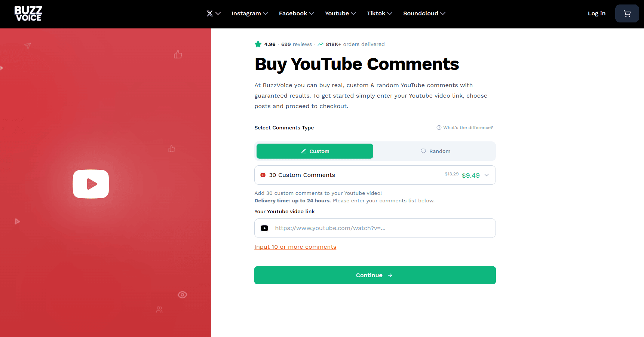The width and height of the screenshot is (644, 337).
Task: Click the $9.49 price text
Action: coord(471,175)
